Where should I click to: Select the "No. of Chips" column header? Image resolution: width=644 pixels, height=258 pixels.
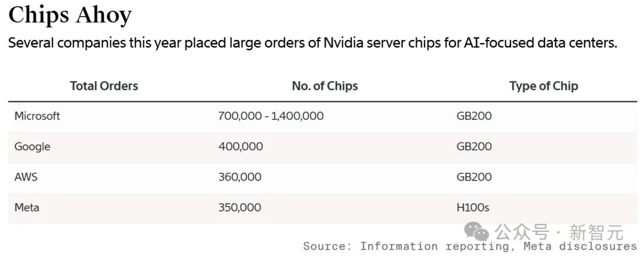coord(325,86)
